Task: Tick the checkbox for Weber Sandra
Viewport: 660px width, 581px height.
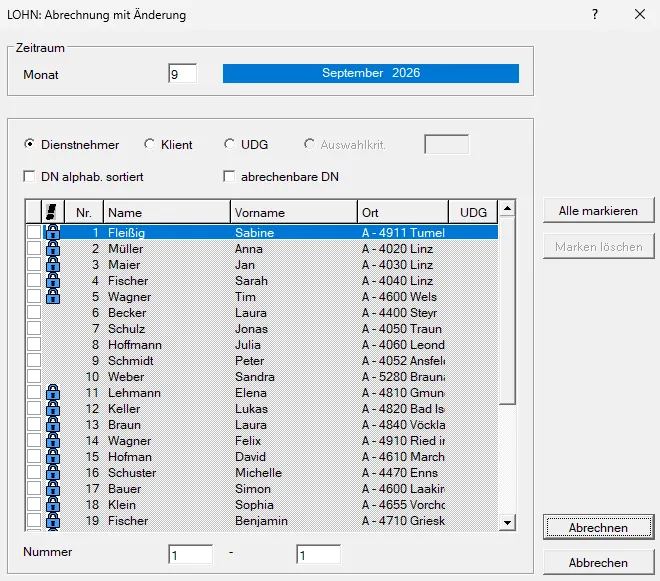Action: 34,376
